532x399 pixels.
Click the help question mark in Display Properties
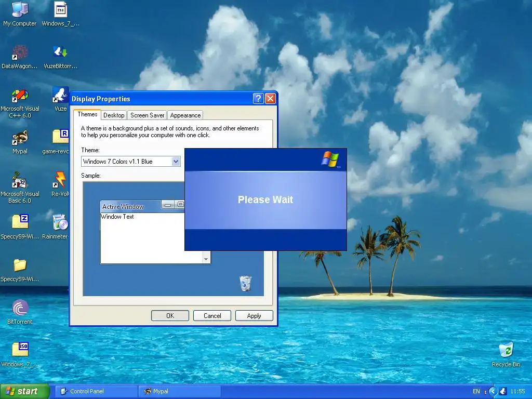(258, 99)
